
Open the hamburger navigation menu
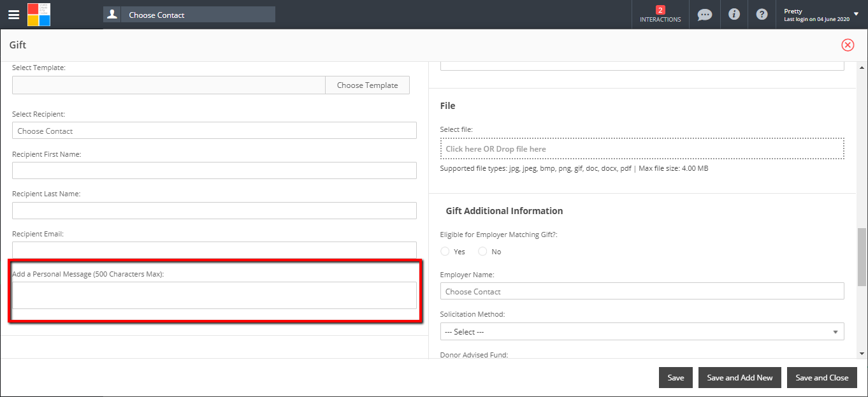pos(13,15)
